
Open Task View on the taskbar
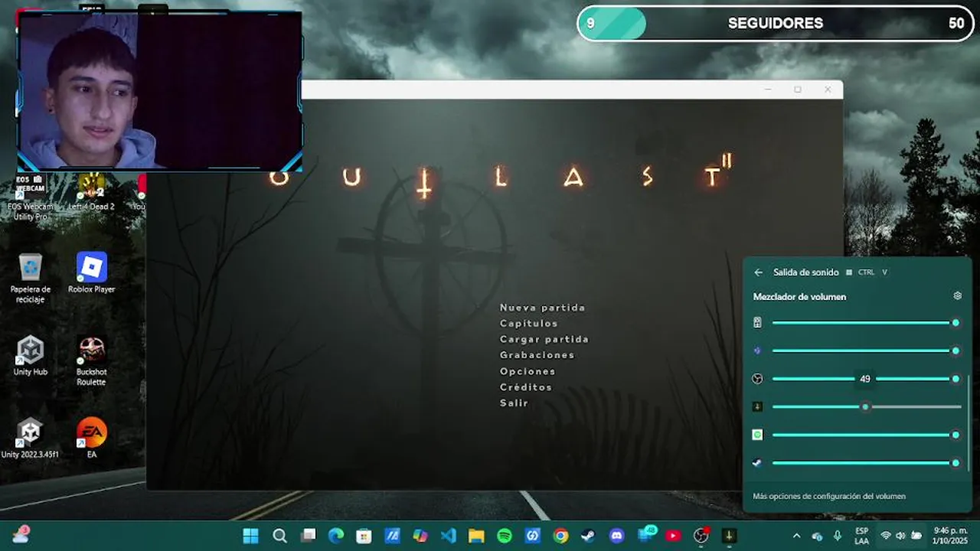[308, 536]
